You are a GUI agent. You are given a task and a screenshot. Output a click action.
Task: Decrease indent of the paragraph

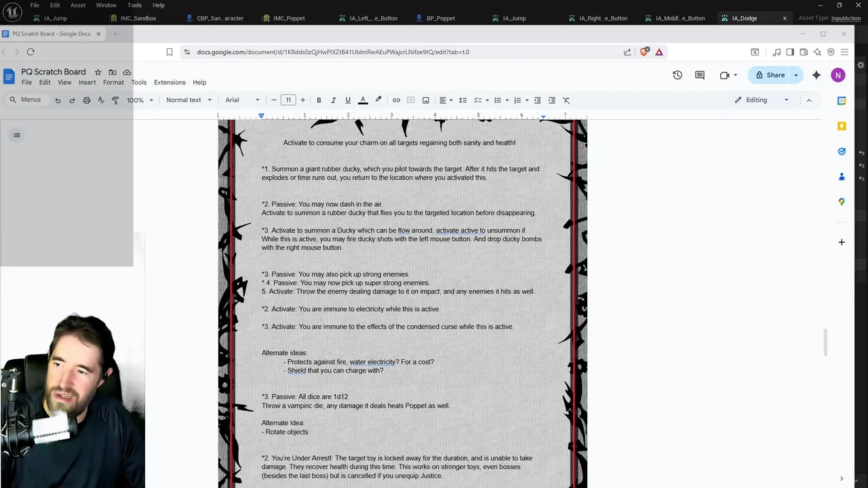pyautogui.click(x=537, y=100)
